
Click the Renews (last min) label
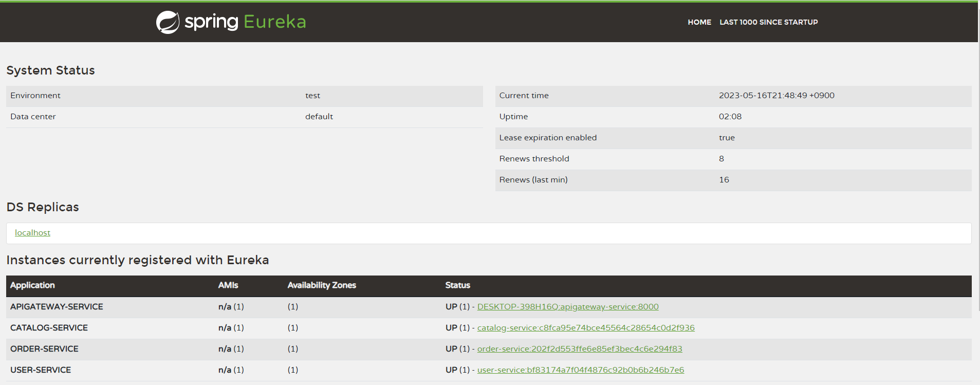(533, 180)
